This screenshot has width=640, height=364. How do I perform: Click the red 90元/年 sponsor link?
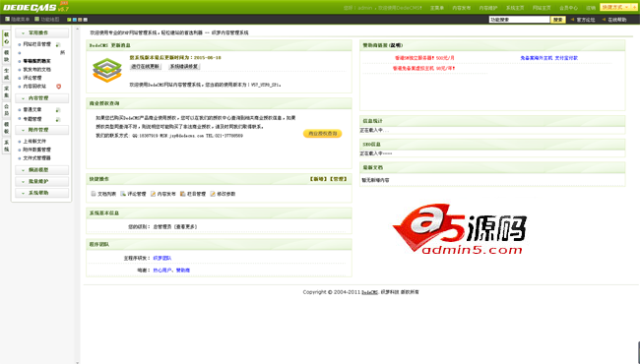point(423,68)
